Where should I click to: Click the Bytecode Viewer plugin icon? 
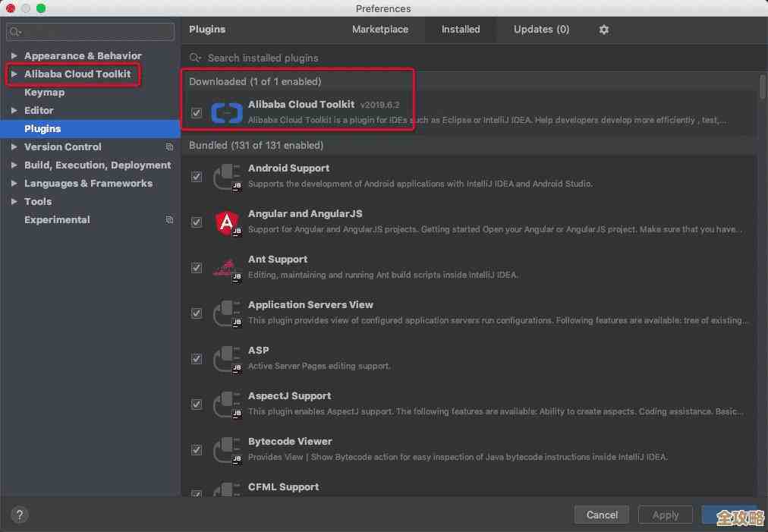(x=226, y=449)
